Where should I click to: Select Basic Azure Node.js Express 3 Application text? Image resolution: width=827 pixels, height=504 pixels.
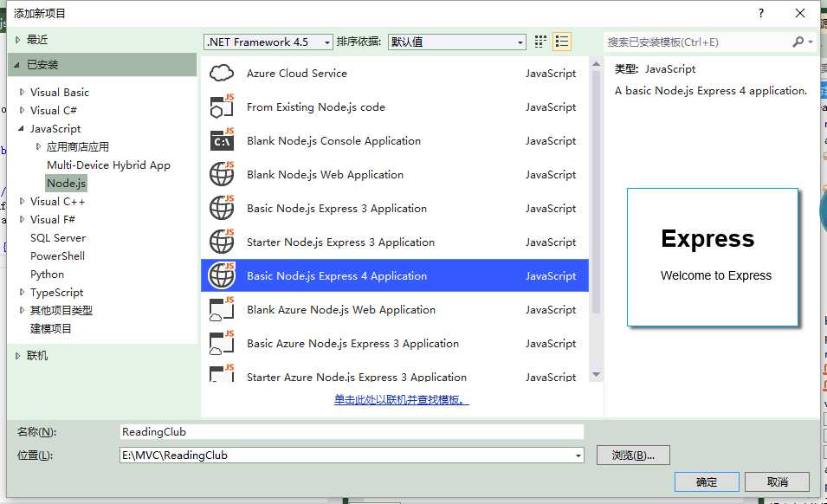352,343
